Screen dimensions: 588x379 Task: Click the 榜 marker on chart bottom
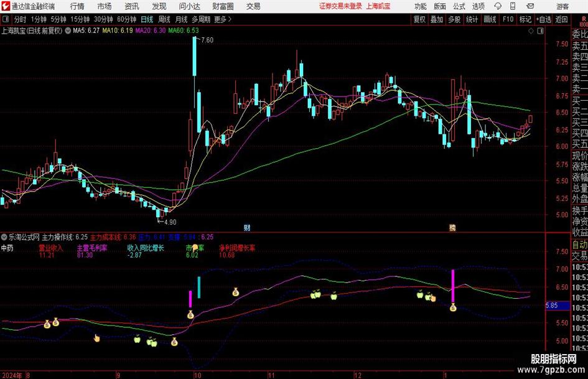click(x=452, y=228)
